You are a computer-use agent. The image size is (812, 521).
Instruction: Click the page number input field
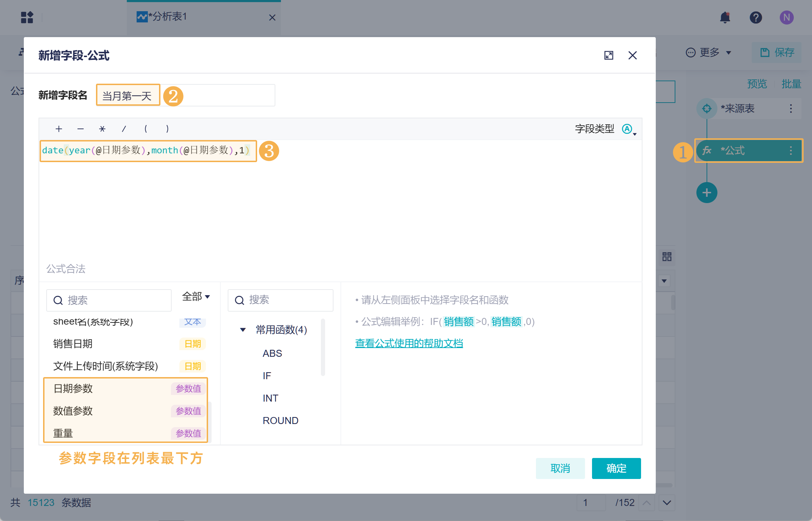point(591,503)
